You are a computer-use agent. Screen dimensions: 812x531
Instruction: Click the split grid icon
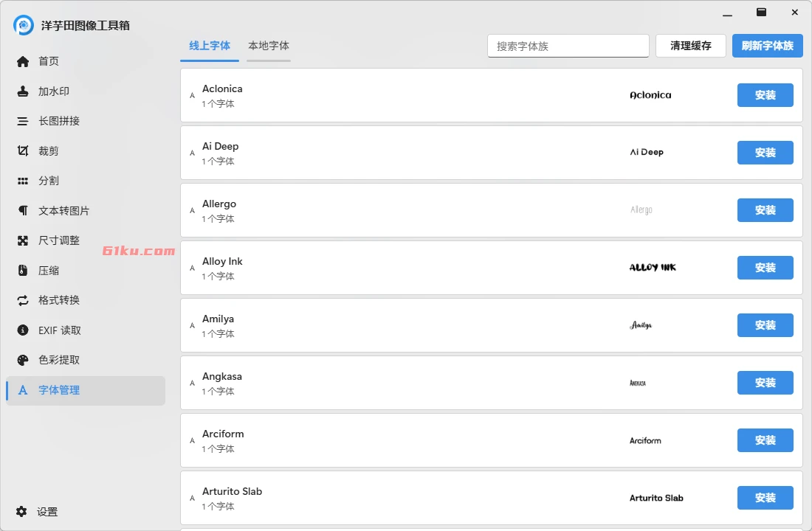[23, 181]
